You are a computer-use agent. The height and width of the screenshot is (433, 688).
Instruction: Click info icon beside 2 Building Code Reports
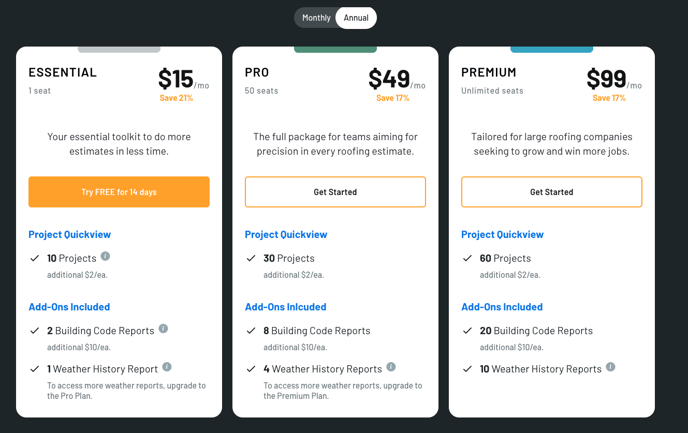pos(163,329)
